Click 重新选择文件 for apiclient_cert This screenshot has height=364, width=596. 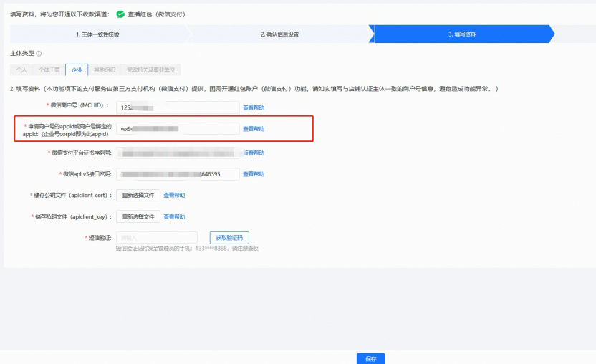point(138,195)
